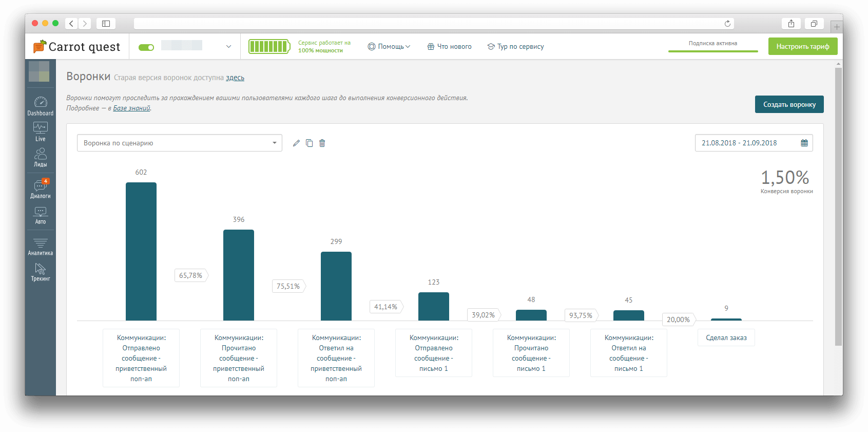The height and width of the screenshot is (432, 868).
Task: Click the Настроить тариф button
Action: [x=802, y=46]
